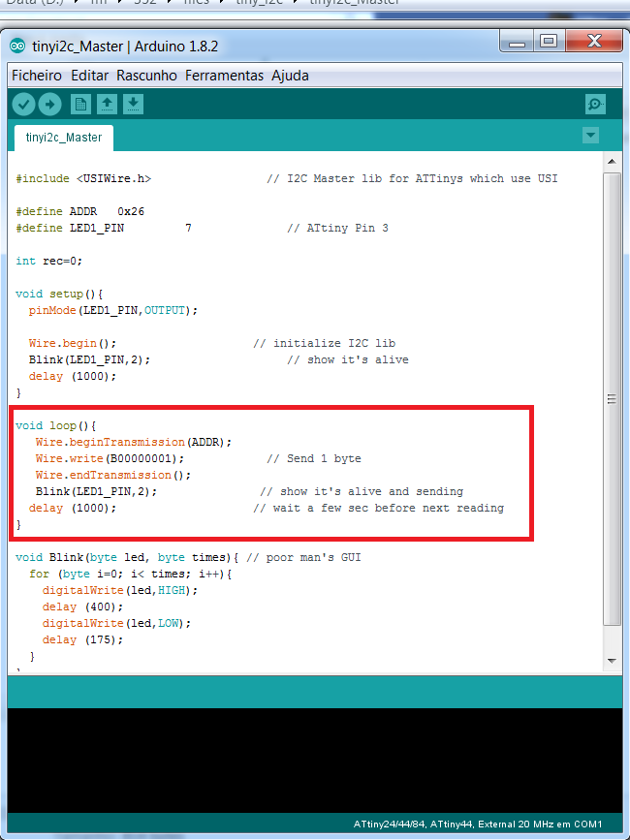The height and width of the screenshot is (840, 630).
Task: Click the 'void setup(){' line
Action: point(59,295)
